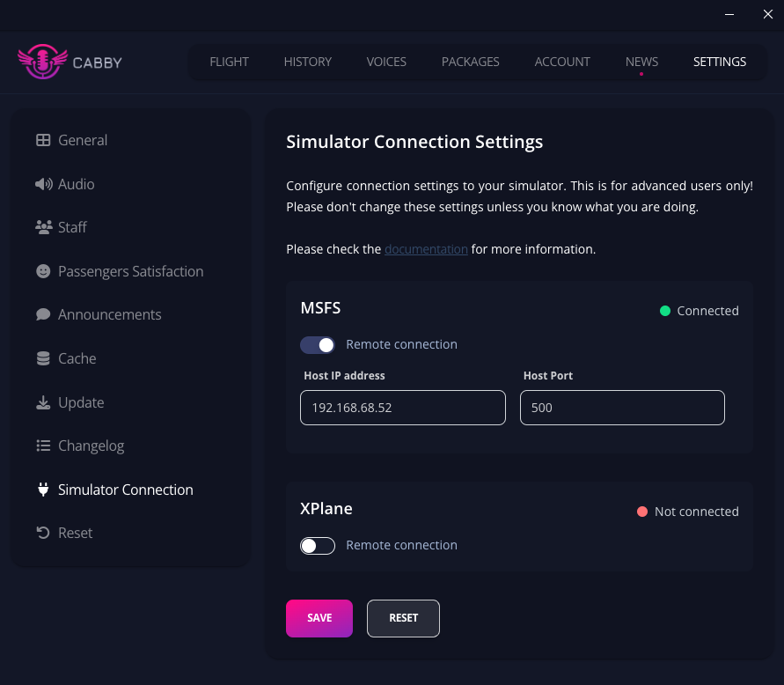This screenshot has width=784, height=685.
Task: Select the Audio speaker icon
Action: (43, 184)
